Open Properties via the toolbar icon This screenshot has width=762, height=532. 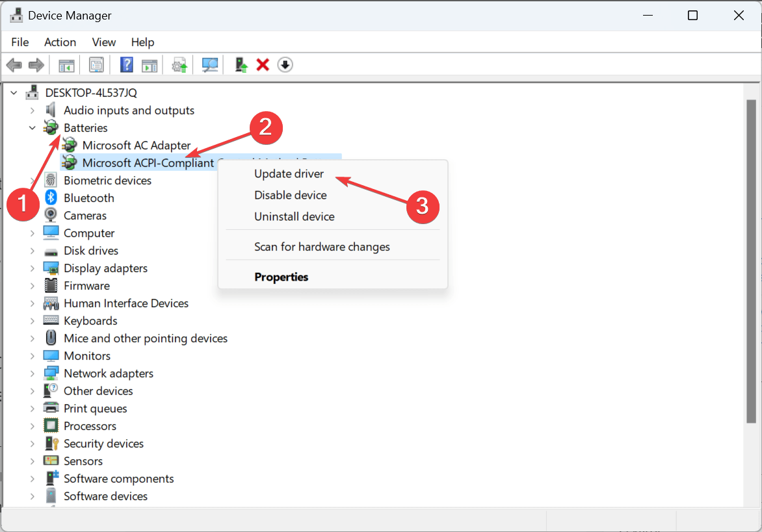(x=96, y=64)
